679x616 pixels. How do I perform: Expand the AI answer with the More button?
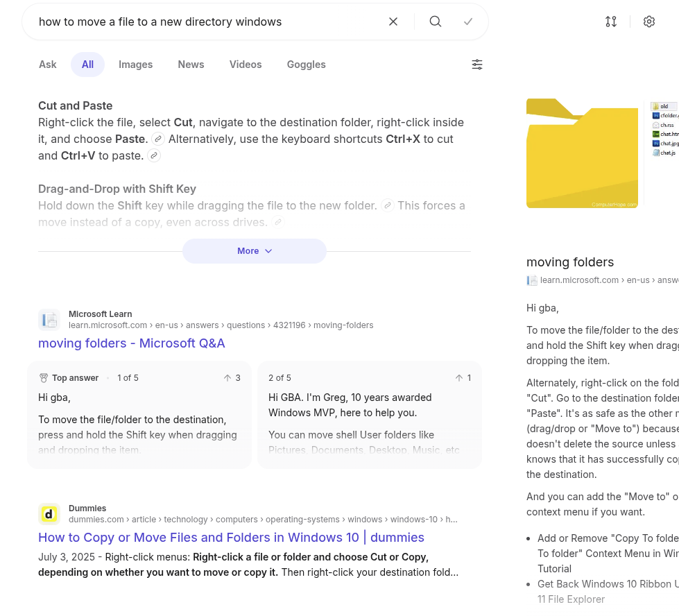click(x=254, y=251)
